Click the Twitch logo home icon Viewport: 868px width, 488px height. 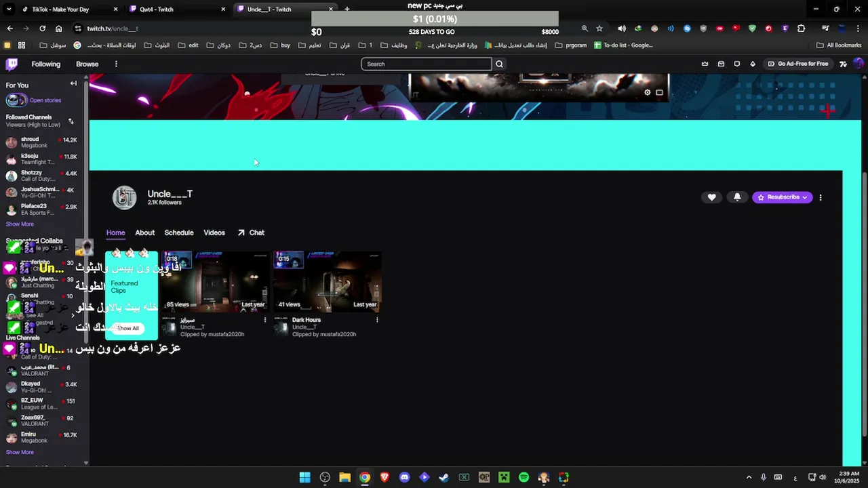(12, 64)
